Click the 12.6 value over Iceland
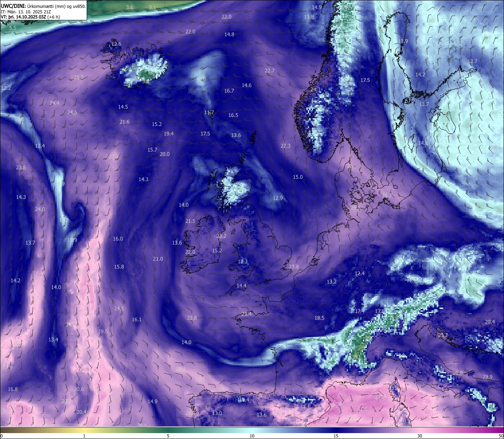504x439 pixels. (x=116, y=44)
